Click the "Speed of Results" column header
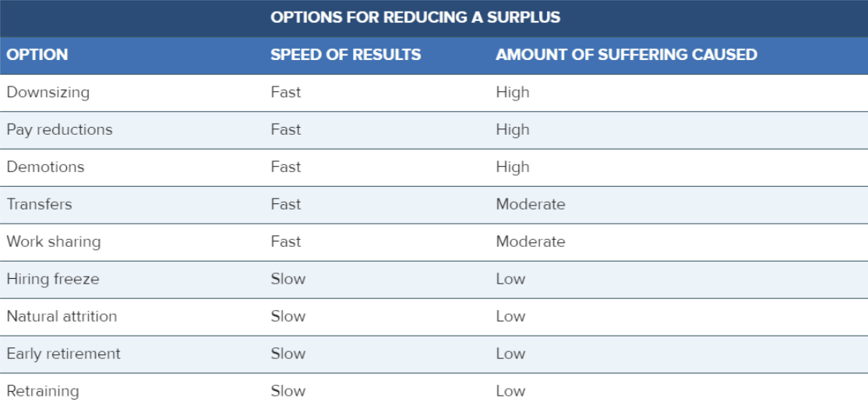This screenshot has height=405, width=868. [345, 55]
